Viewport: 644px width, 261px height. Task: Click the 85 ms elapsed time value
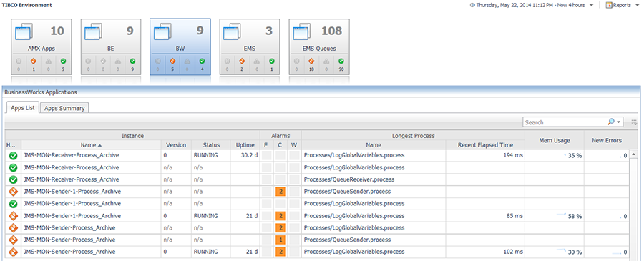pyautogui.click(x=514, y=216)
